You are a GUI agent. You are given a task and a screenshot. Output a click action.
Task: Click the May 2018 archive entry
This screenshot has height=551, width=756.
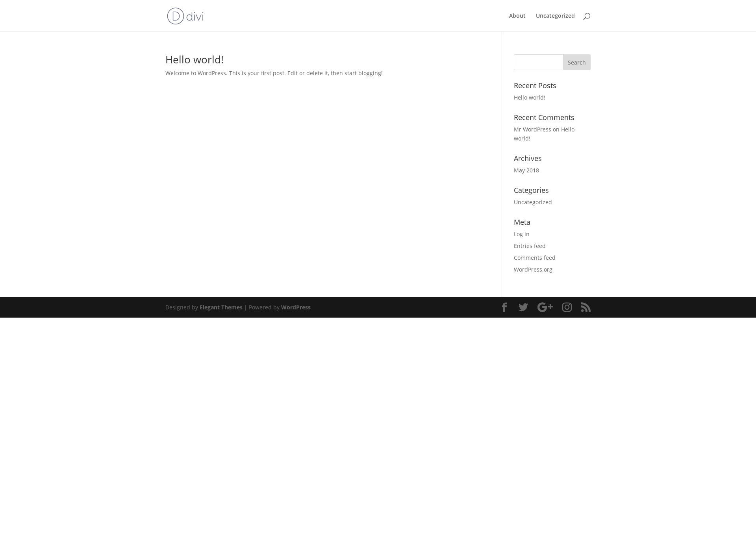click(526, 170)
